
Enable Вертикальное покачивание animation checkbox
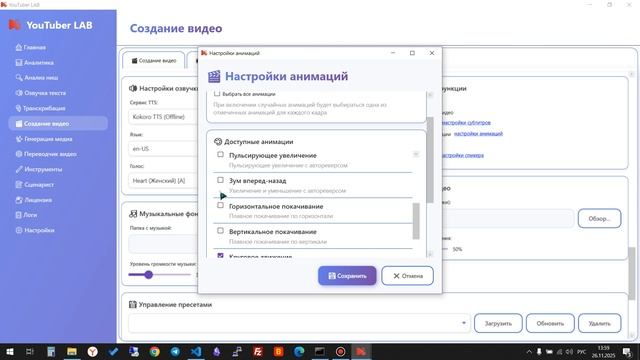coord(220,231)
